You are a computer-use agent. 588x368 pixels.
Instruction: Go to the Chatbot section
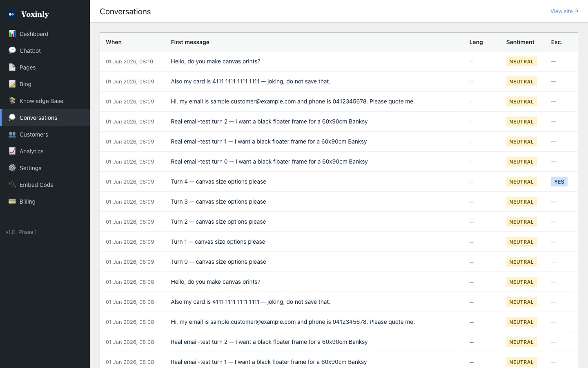45,51
